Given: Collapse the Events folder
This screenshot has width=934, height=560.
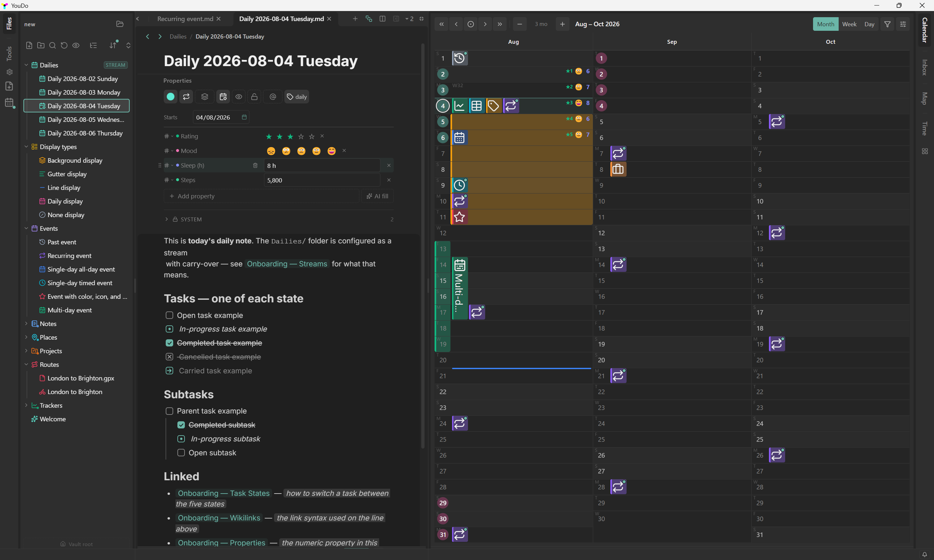Looking at the screenshot, I should pyautogui.click(x=26, y=228).
